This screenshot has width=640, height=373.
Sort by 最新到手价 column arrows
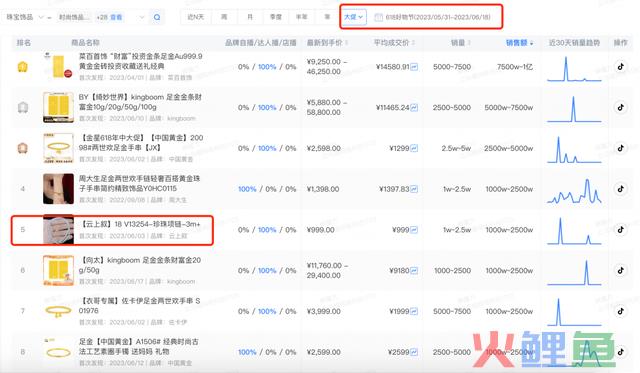347,43
